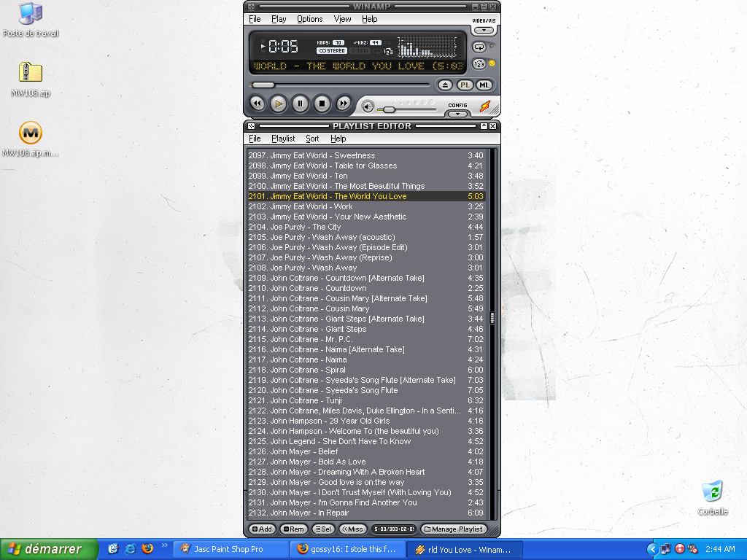This screenshot has height=560, width=747.
Task: Click the Add button in playlist
Action: (x=262, y=529)
